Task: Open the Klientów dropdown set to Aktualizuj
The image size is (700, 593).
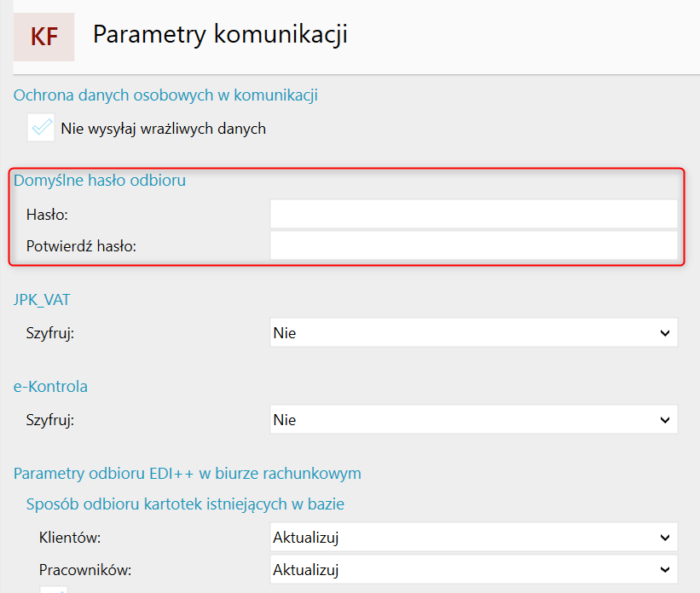Action: [x=473, y=538]
